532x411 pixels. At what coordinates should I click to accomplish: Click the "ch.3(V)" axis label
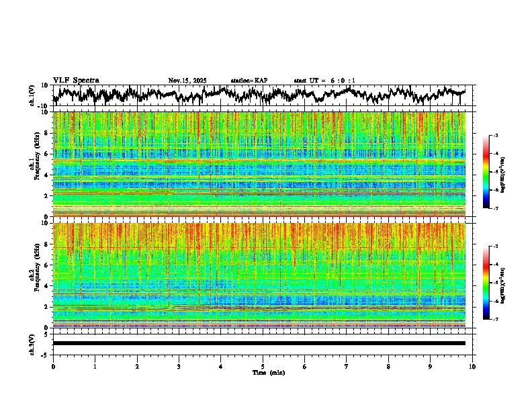(32, 345)
